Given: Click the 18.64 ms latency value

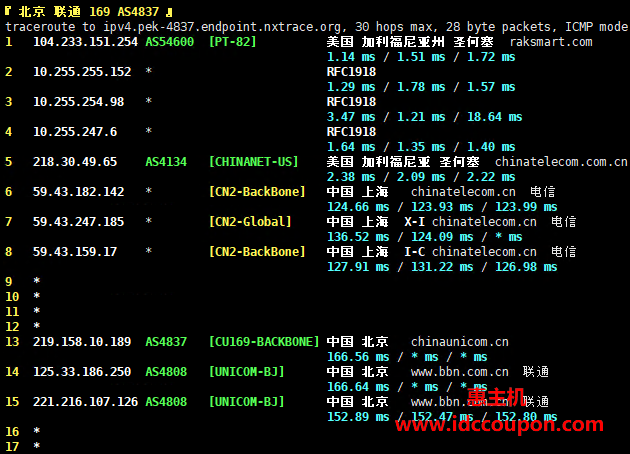Looking at the screenshot, I should click(x=494, y=117).
